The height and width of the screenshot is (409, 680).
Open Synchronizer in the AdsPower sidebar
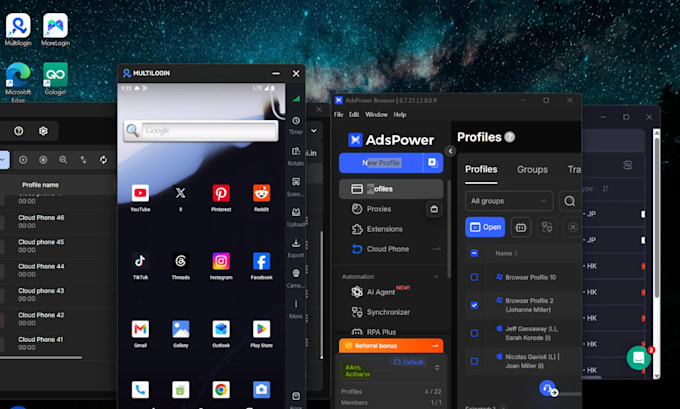[x=388, y=312]
